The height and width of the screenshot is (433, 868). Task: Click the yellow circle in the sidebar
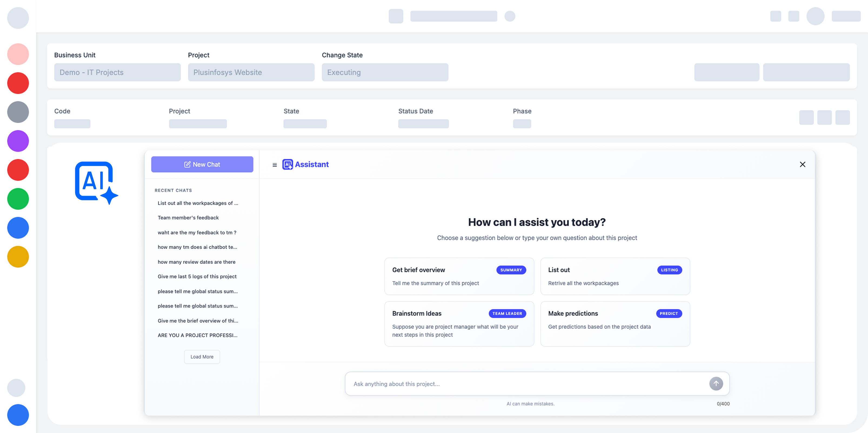[18, 257]
